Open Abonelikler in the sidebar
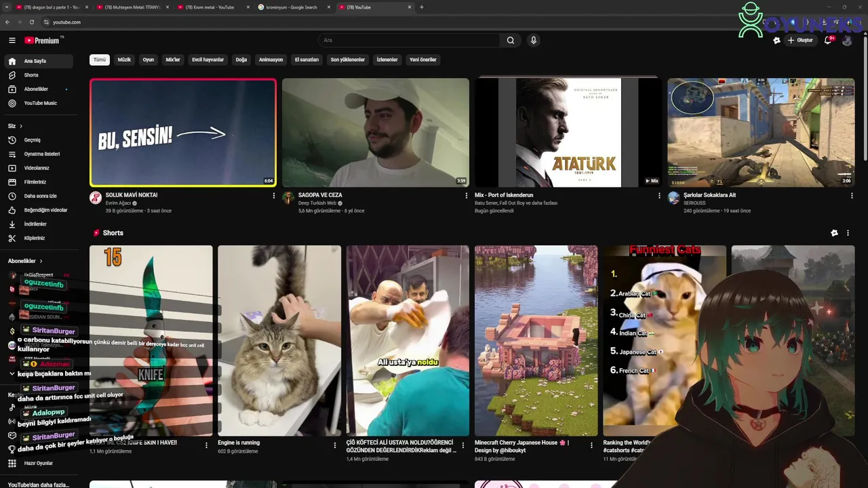Viewport: 868px width, 488px height. pos(38,89)
